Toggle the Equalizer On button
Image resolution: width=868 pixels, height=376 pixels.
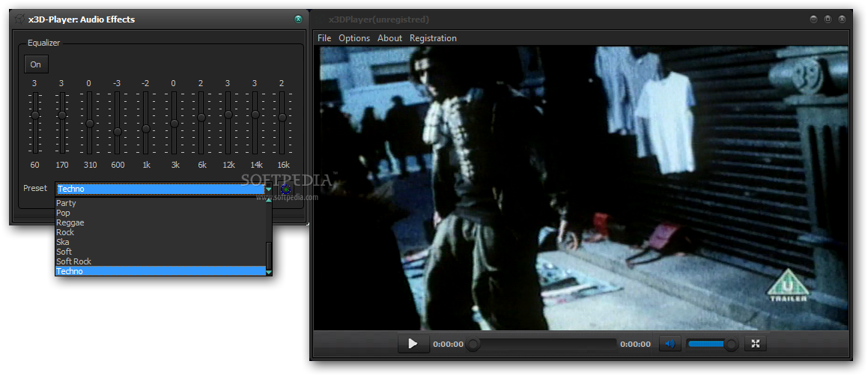pos(35,64)
